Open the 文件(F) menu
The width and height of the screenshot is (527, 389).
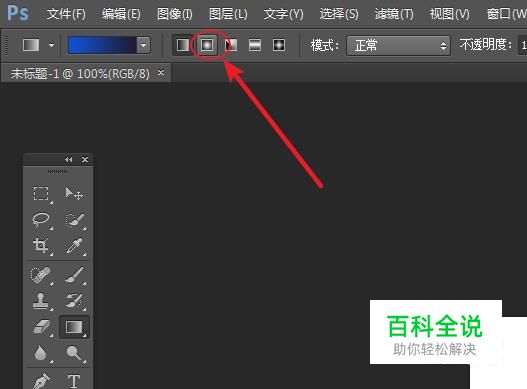tap(66, 14)
